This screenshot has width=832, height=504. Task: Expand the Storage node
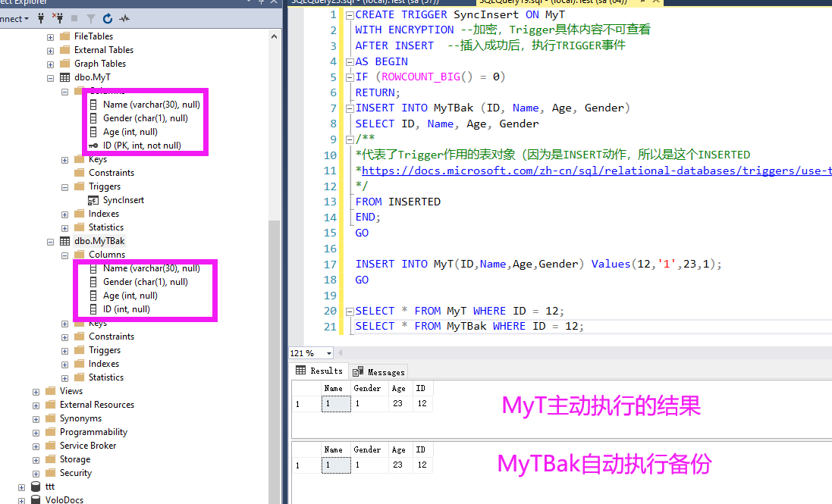click(x=36, y=460)
